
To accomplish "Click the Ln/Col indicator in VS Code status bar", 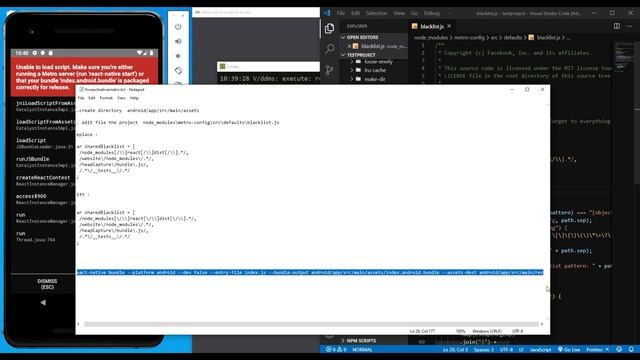I will coord(456,349).
